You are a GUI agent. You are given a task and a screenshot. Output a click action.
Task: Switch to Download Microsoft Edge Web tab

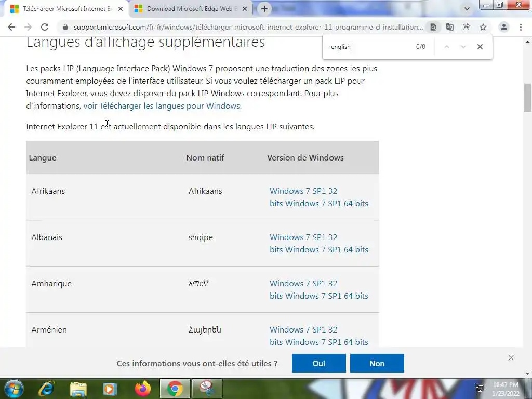coord(191,9)
